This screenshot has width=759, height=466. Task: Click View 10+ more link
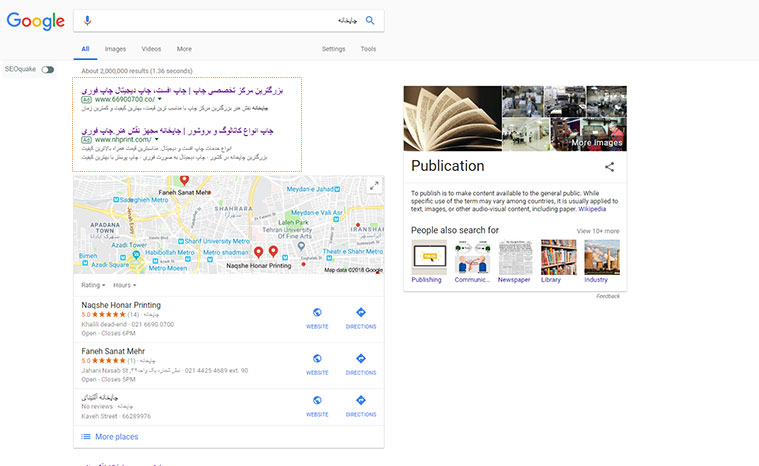pyautogui.click(x=598, y=231)
